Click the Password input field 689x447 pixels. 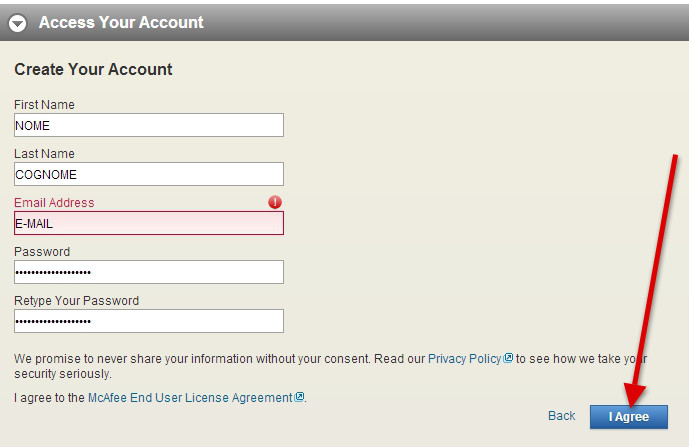pos(148,272)
